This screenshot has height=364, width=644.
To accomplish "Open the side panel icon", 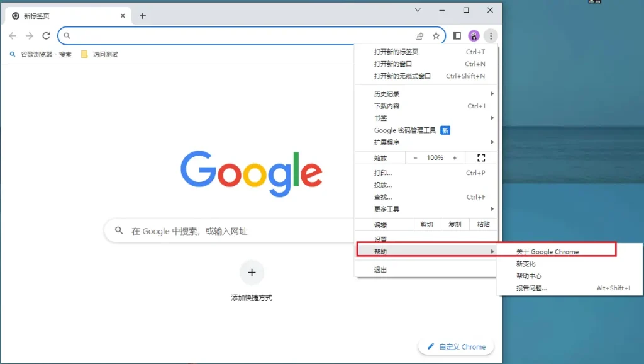I will [457, 36].
